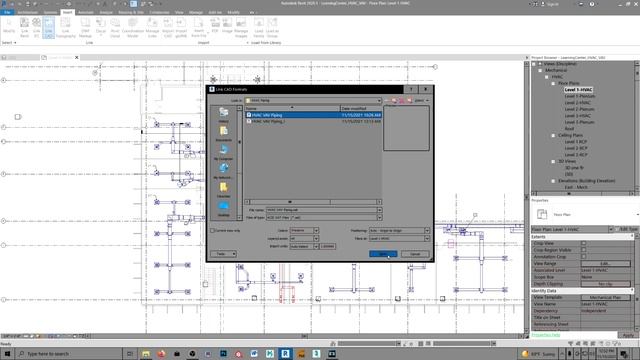This screenshot has height=360, width=640.
Task: Click the Mechanical Plan view template button
Action: (x=606, y=298)
